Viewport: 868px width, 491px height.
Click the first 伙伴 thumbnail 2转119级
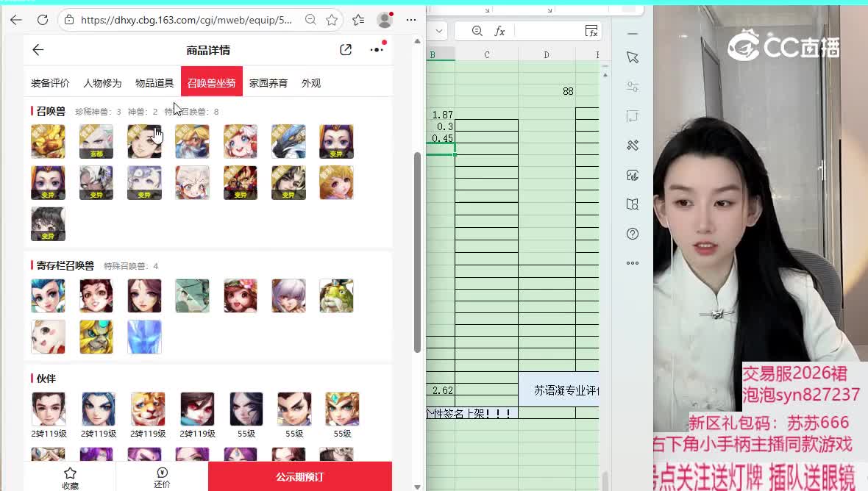49,409
